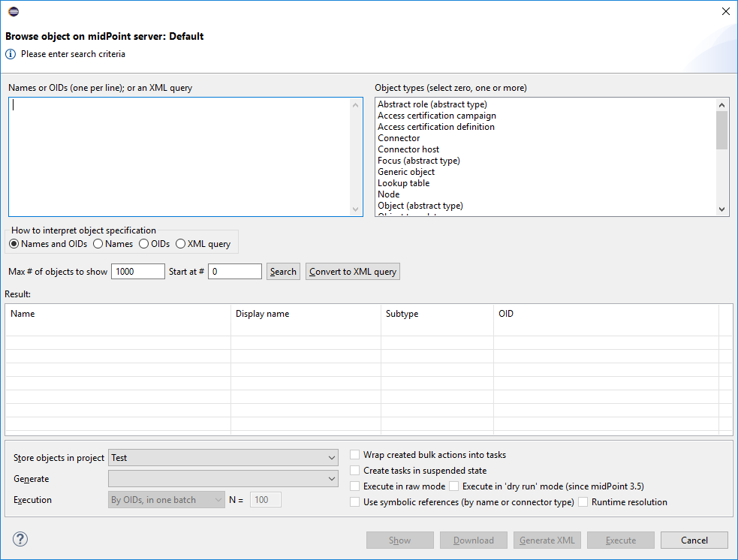
Task: Click the help question mark icon
Action: click(20, 539)
